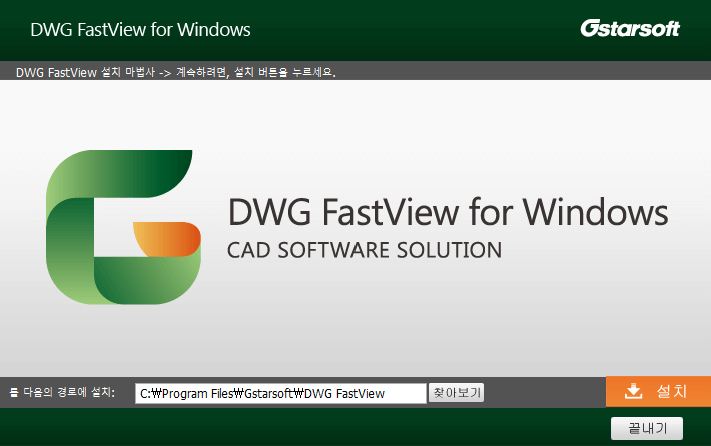The image size is (711, 446).
Task: Click the large DWG FastView for Windows heading
Action: click(447, 212)
